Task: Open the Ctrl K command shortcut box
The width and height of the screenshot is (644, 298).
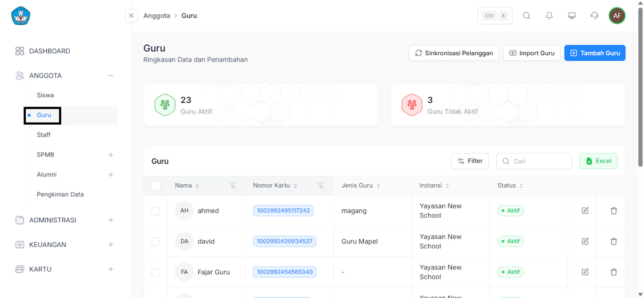Action: 495,15
